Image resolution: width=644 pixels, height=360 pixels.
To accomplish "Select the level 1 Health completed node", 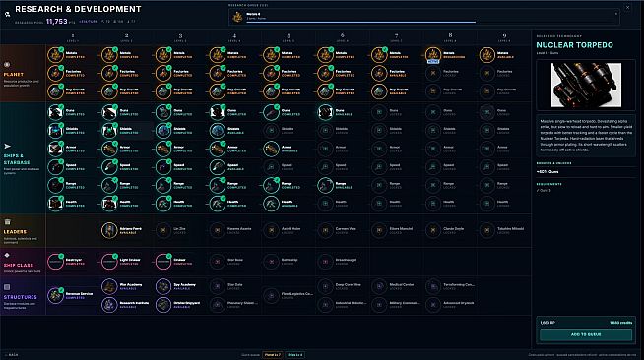I will pos(55,204).
